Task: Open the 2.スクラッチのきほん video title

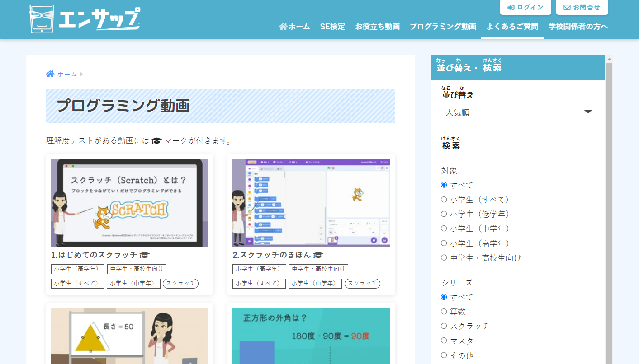Action: pyautogui.click(x=272, y=255)
